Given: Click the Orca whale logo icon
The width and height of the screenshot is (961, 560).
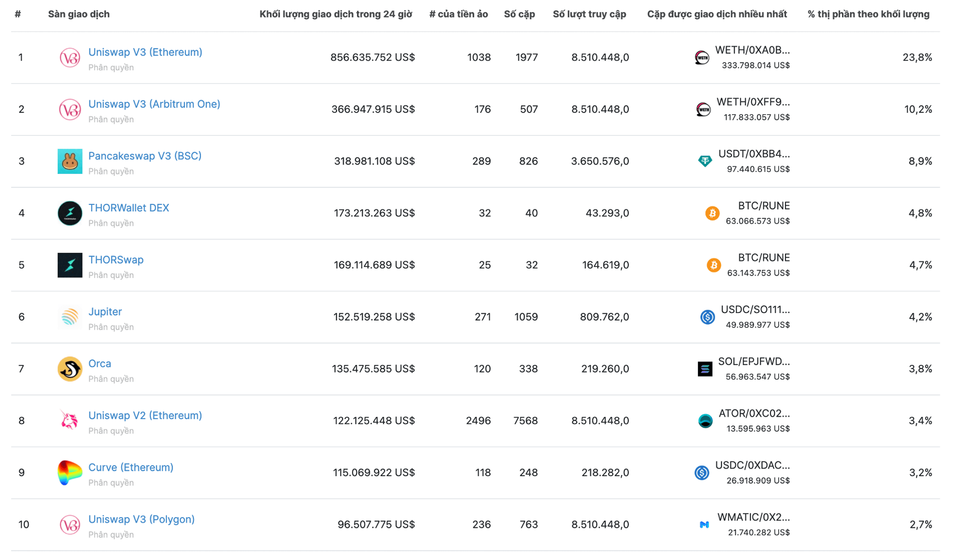Looking at the screenshot, I should point(70,369).
